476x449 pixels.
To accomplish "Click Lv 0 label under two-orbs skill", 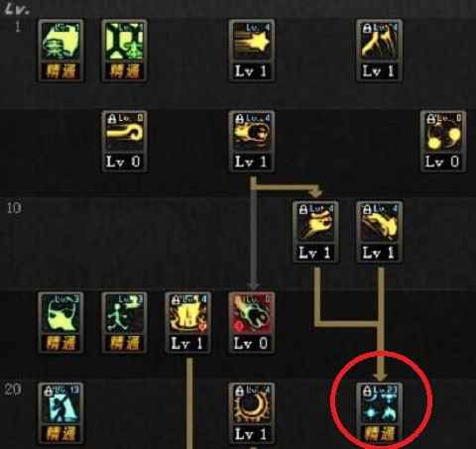I will [x=442, y=162].
